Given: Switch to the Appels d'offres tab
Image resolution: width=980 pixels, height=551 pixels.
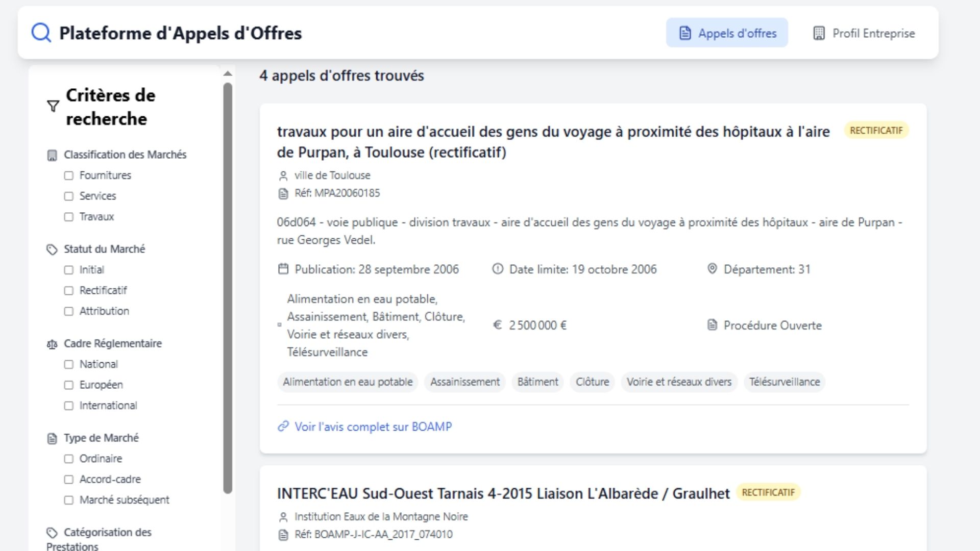Looking at the screenshot, I should [x=727, y=32].
